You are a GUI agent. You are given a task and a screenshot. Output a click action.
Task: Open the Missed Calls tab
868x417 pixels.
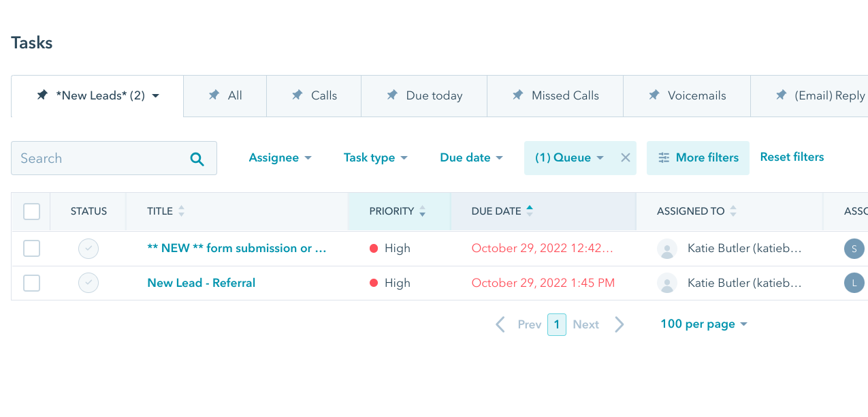[564, 96]
